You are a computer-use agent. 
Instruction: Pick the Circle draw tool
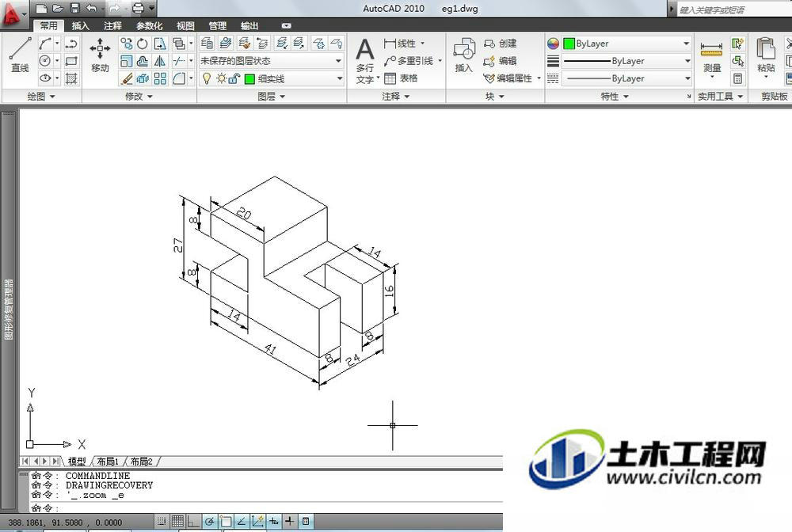tap(45, 61)
